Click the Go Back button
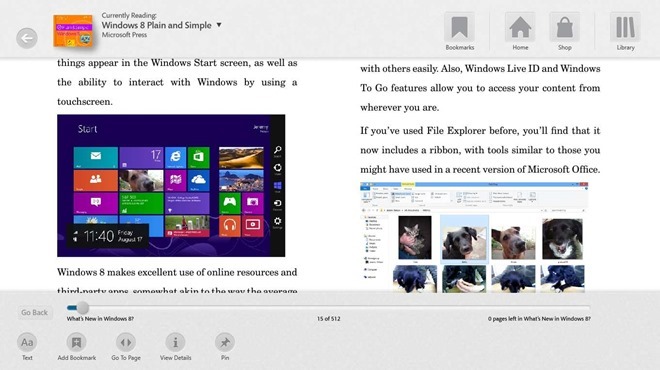 click(x=35, y=312)
